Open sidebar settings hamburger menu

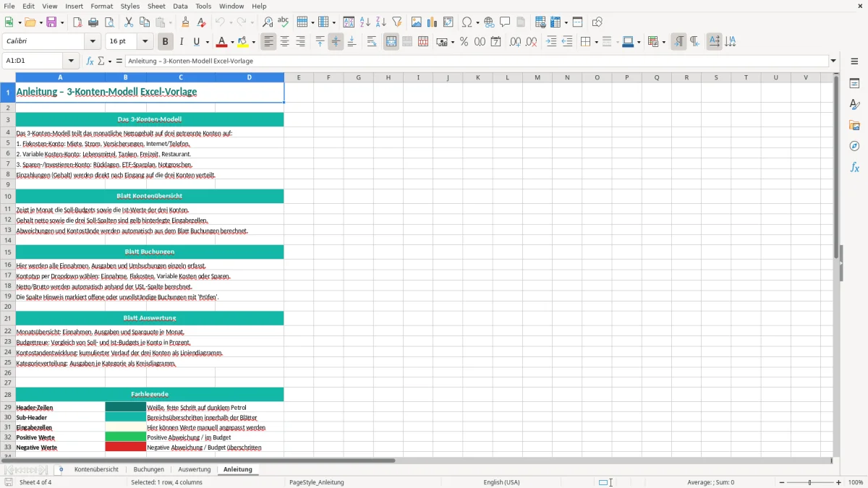point(854,61)
